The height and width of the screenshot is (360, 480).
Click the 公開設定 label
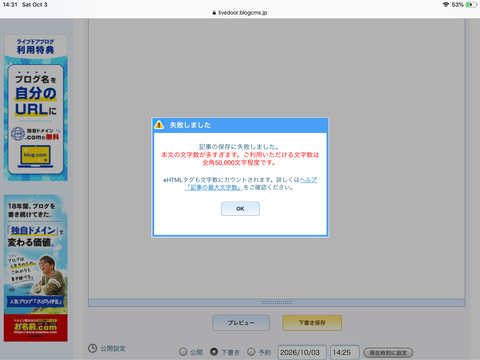click(113, 349)
